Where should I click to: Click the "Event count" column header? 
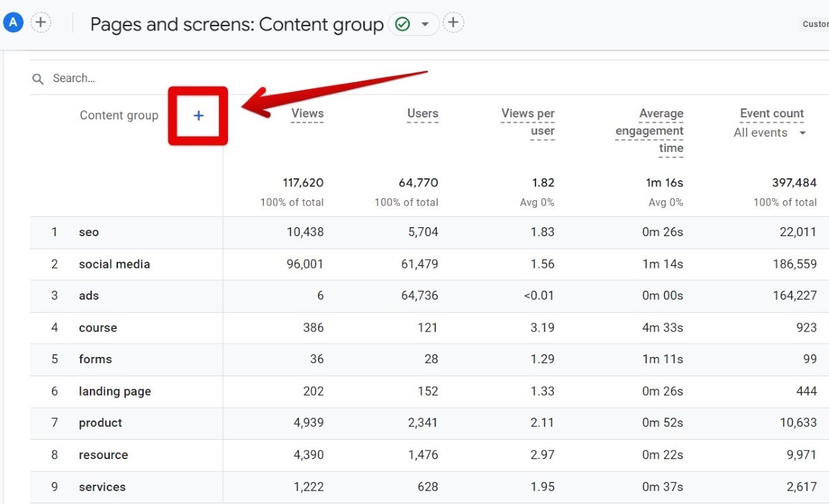pyautogui.click(x=772, y=113)
